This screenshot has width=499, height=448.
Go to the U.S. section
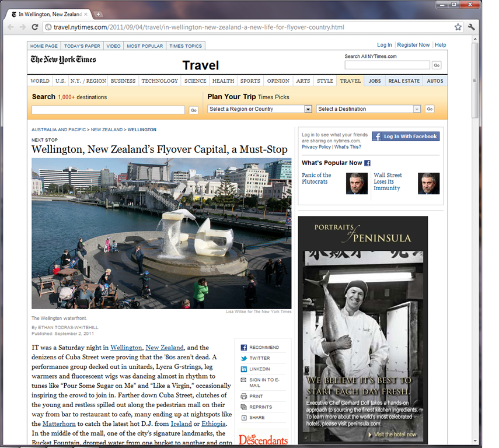(61, 81)
